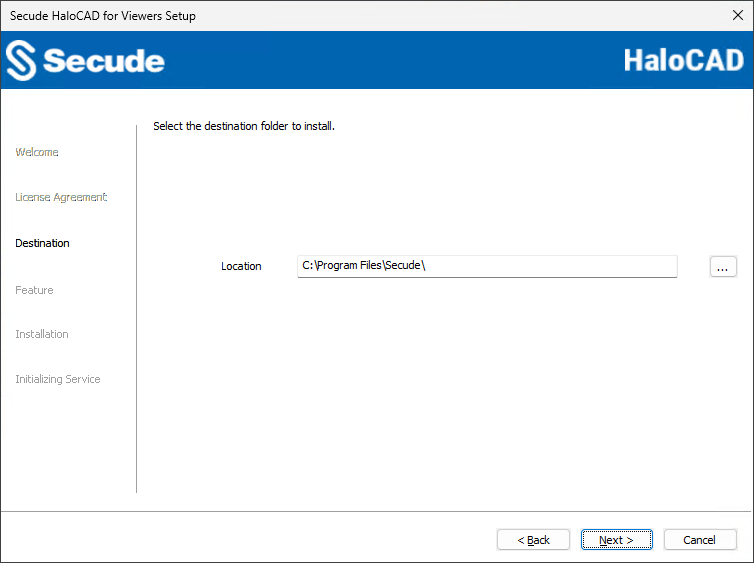Viewport: 754px width, 563px height.
Task: Click the Secude wordmark in the banner
Action: (103, 61)
